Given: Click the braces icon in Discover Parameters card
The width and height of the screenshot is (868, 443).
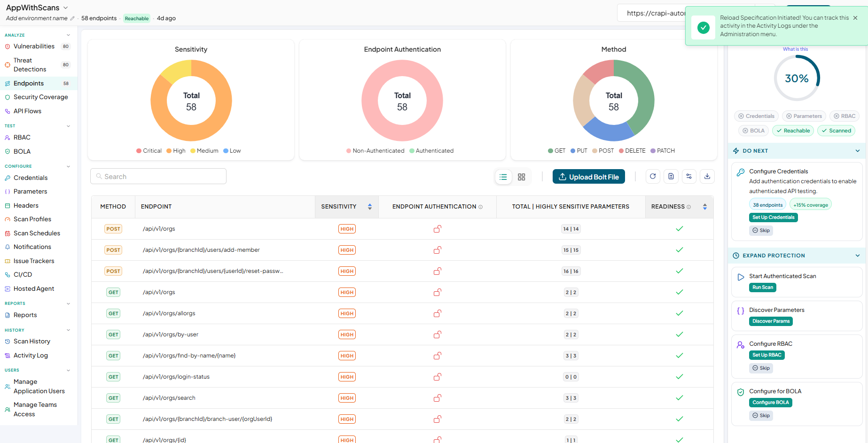Looking at the screenshot, I should (x=741, y=311).
